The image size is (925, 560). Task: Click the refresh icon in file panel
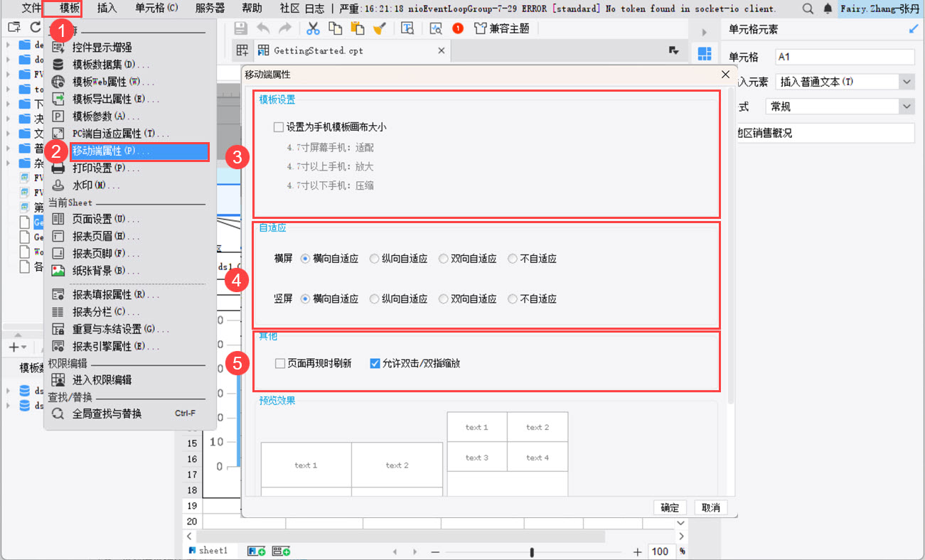(35, 28)
